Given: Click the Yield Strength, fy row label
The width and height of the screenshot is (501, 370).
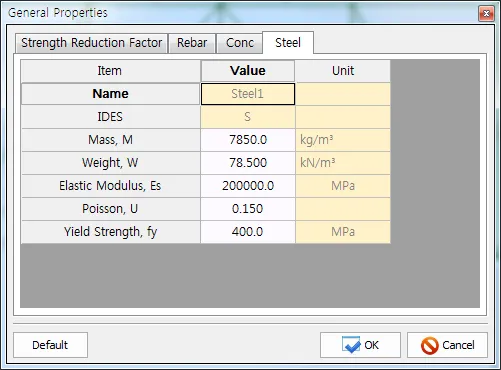Looking at the screenshot, I should coord(110,232).
